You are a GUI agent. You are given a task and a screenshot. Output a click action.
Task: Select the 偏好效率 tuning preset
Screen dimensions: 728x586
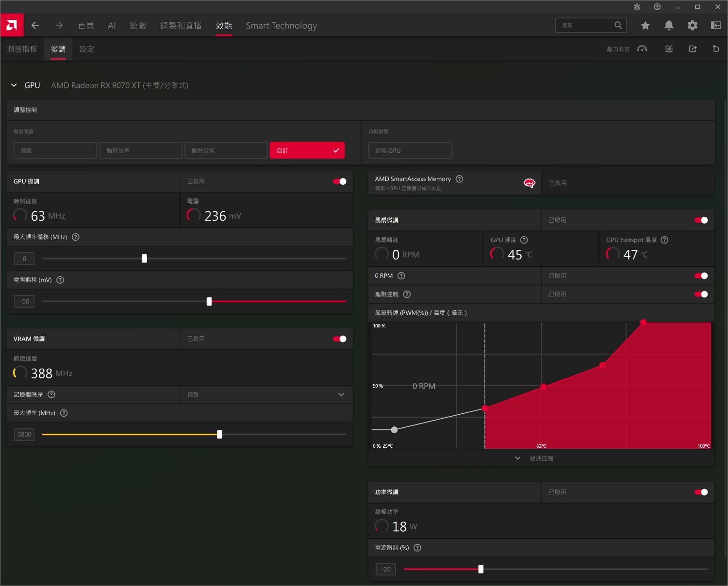click(141, 150)
